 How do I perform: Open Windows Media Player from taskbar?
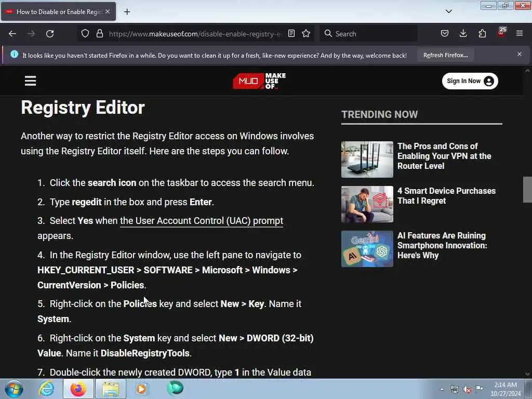(x=142, y=389)
